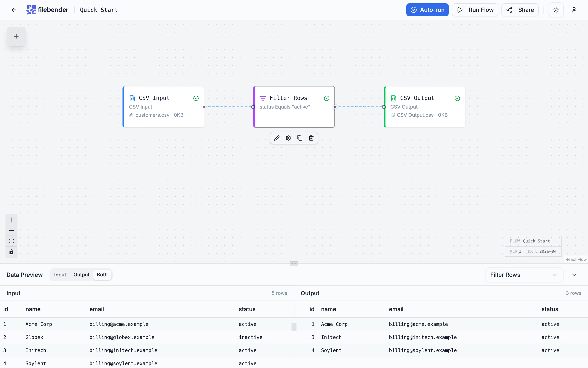The width and height of the screenshot is (588, 368).
Task: Click the CSV Output.csv attachment paperclip
Action: tap(393, 115)
